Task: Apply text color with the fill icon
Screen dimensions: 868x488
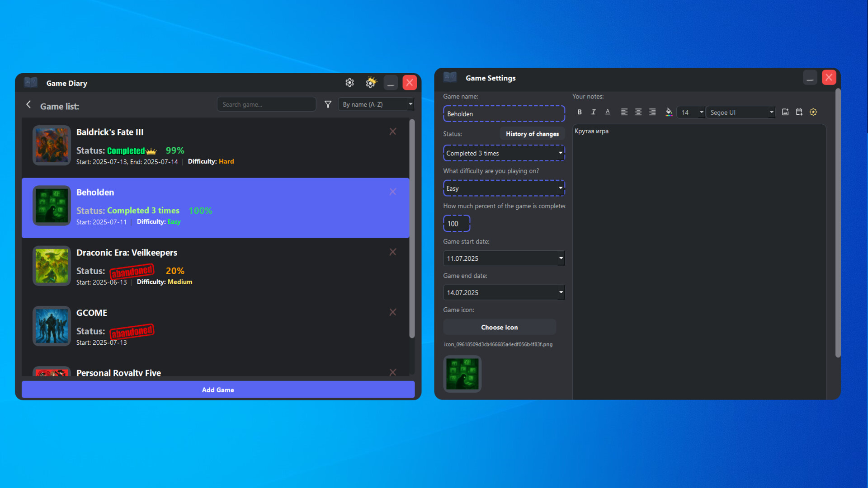Action: point(669,112)
